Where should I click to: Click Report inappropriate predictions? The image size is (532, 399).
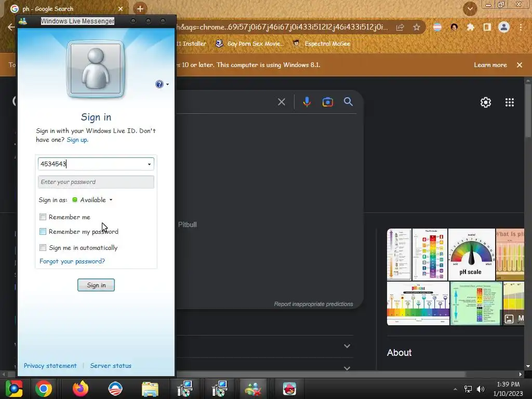[313, 304]
